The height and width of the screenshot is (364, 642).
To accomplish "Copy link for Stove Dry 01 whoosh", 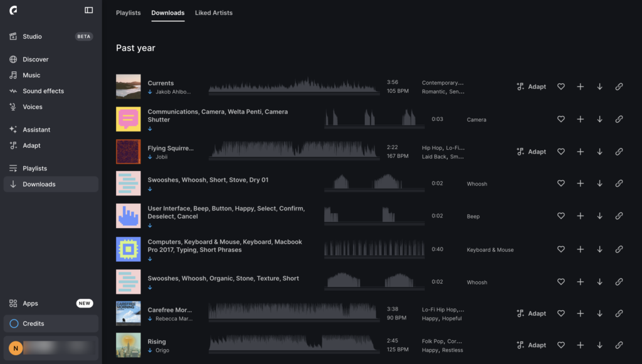I will pyautogui.click(x=619, y=183).
